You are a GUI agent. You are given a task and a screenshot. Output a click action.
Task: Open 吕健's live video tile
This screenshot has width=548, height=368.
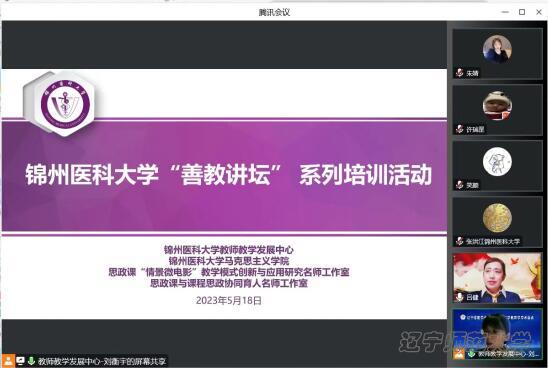click(x=497, y=278)
